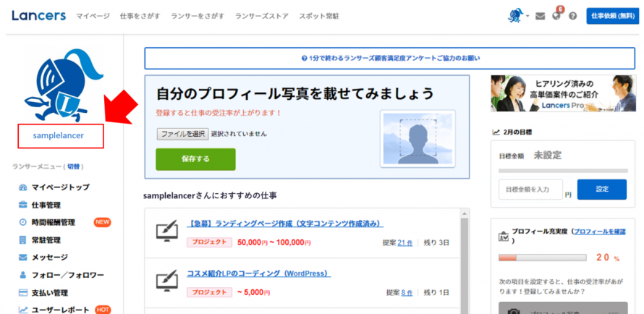Open マイページ in top navigation
This screenshot has height=314, width=644.
[x=93, y=17]
